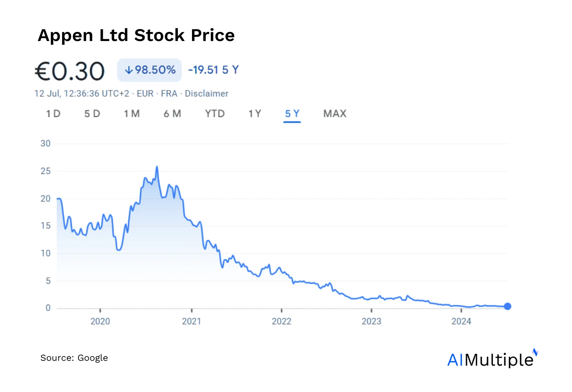Click the Appen Ltd Stock Price heading

click(136, 36)
